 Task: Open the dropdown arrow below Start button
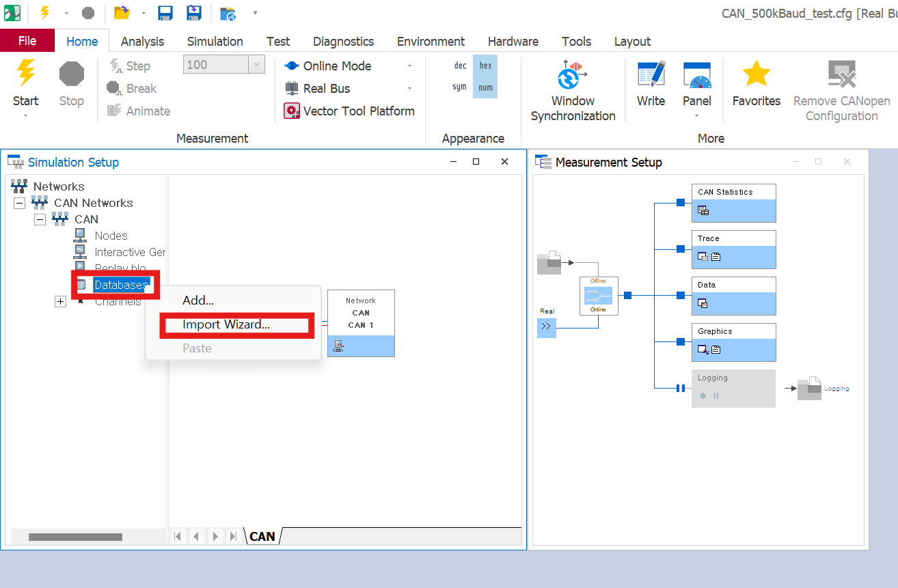click(25, 116)
